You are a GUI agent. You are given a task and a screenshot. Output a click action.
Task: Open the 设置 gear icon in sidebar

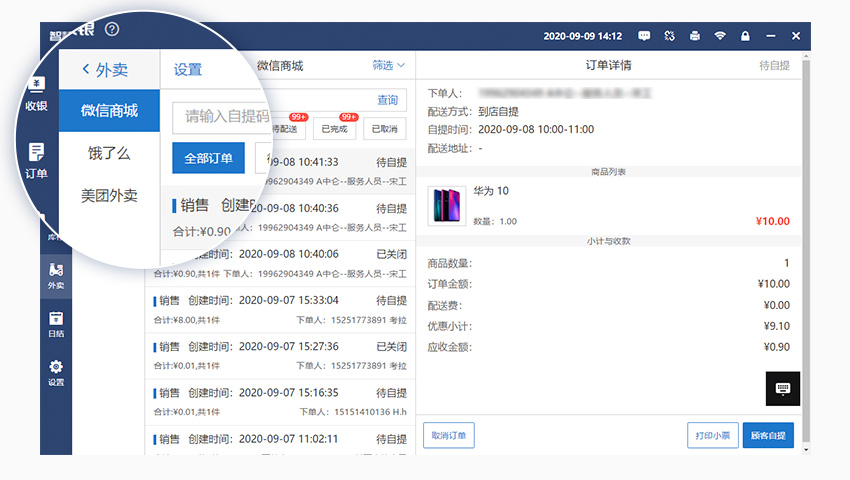pyautogui.click(x=56, y=372)
